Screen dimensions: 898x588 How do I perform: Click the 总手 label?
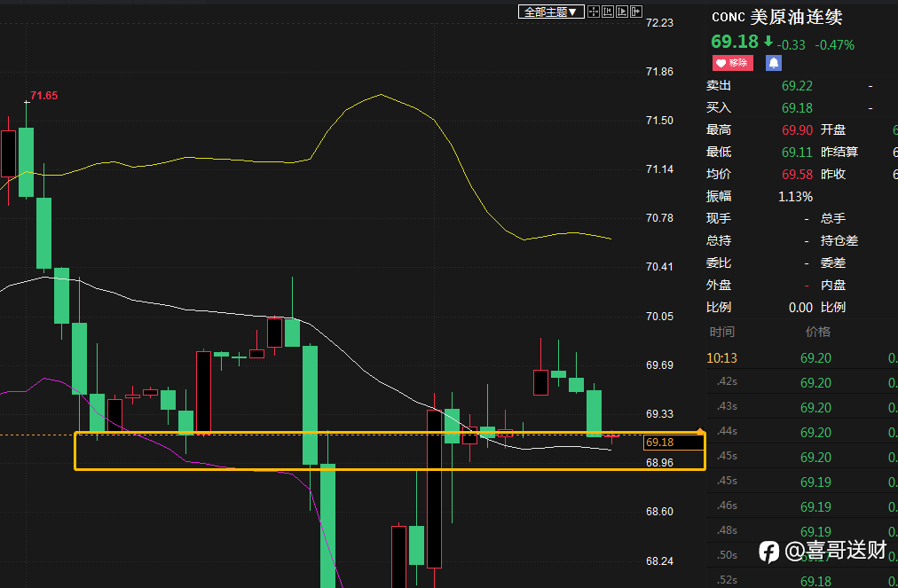[x=833, y=219]
